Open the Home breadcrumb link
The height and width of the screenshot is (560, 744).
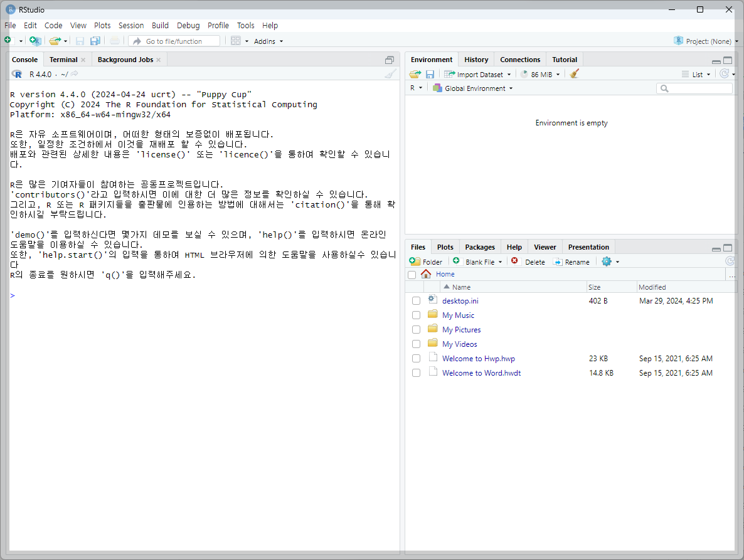pyautogui.click(x=445, y=274)
